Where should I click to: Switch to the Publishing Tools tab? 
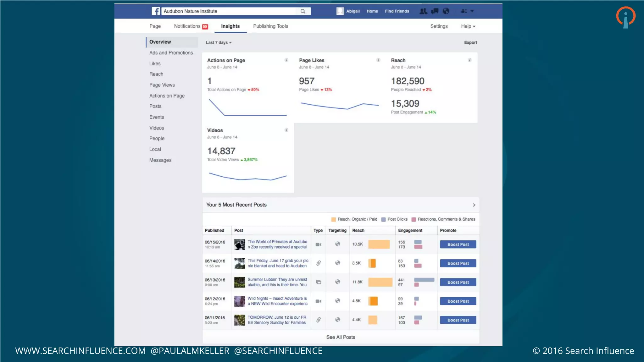(x=270, y=26)
